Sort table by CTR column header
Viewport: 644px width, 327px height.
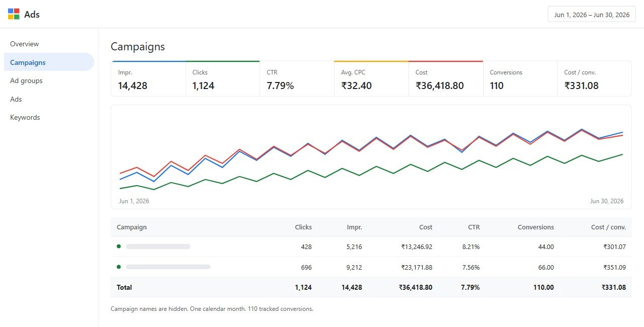(x=474, y=227)
